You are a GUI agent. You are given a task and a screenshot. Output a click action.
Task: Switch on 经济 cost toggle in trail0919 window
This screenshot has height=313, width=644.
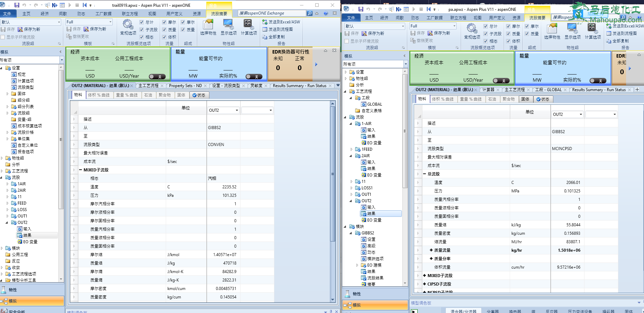tap(157, 77)
